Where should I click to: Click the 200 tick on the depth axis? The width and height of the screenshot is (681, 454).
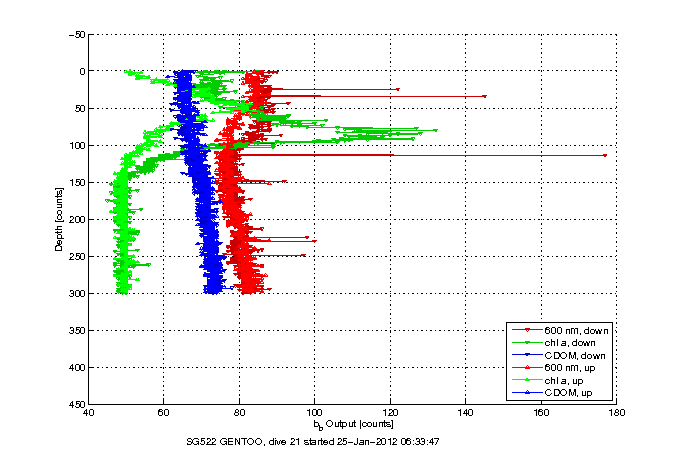[78, 219]
